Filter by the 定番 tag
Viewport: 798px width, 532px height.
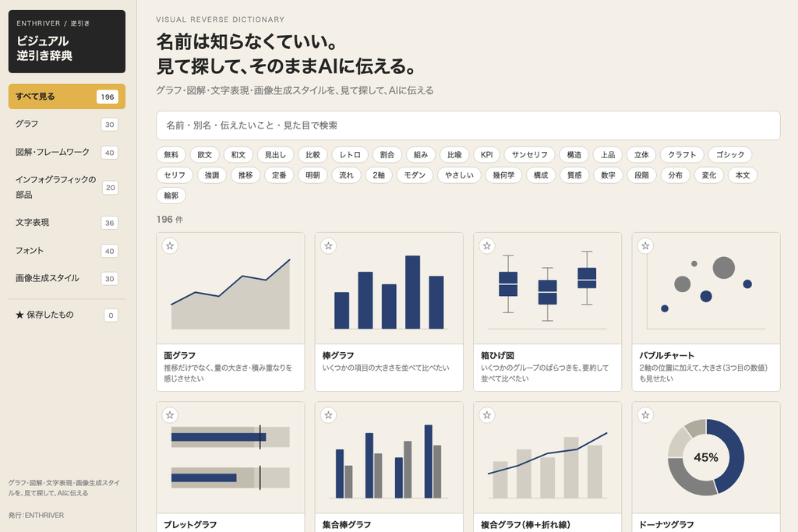coord(279,175)
